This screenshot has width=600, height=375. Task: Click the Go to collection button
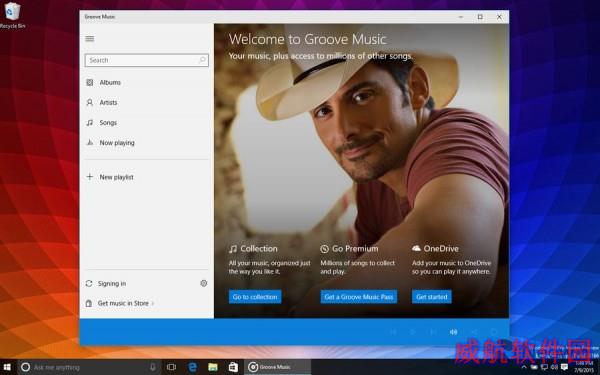255,297
